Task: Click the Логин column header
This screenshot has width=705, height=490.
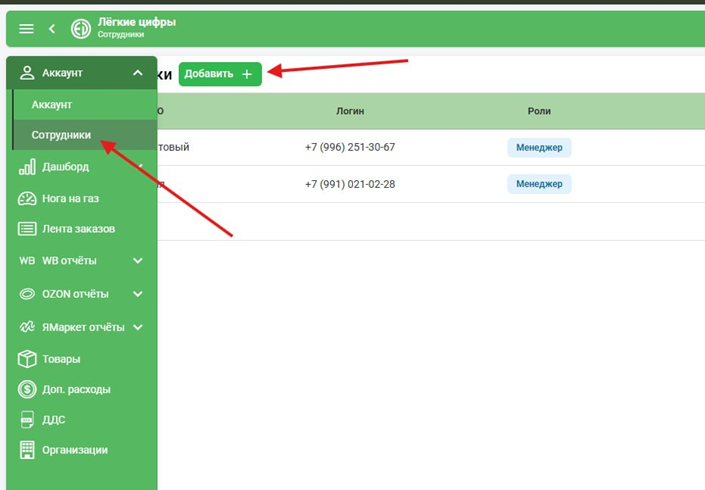Action: 350,111
